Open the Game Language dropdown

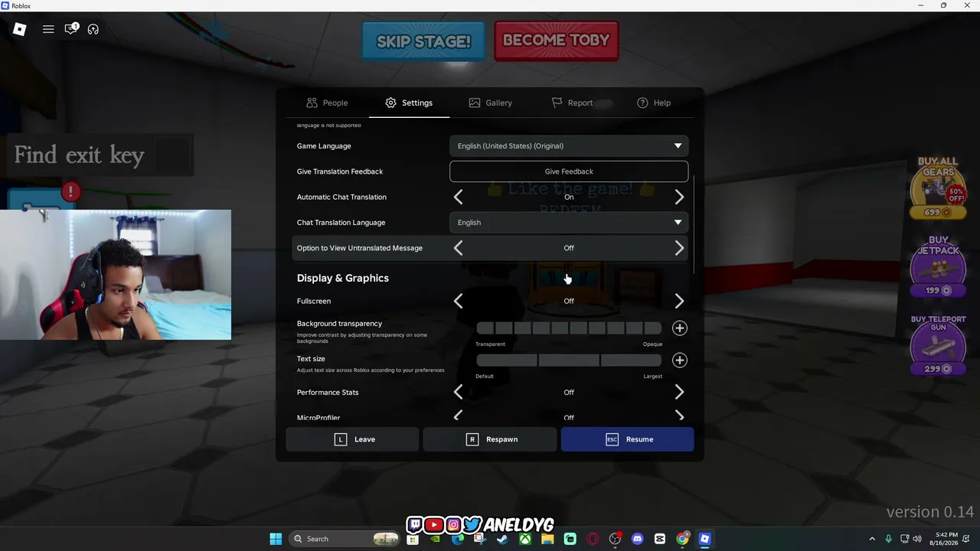[569, 146]
